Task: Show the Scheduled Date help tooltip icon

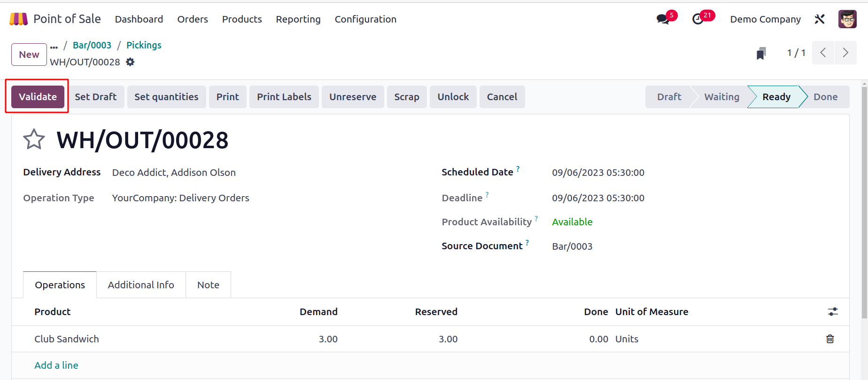Action: [x=518, y=168]
